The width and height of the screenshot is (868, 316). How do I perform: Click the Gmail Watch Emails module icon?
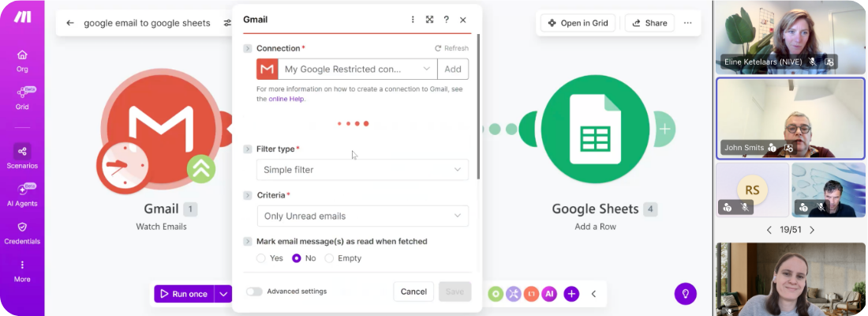(161, 127)
